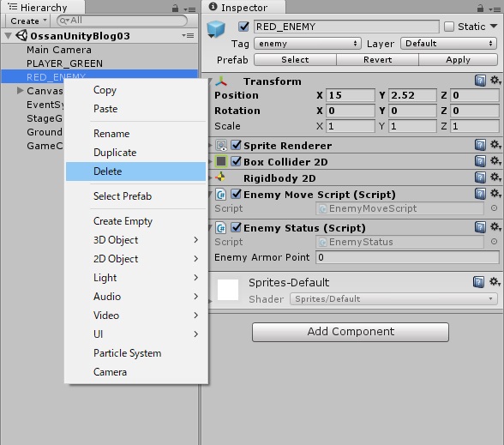This screenshot has height=445, width=504.
Task: Click the Transform axes icon
Action: pos(221,81)
